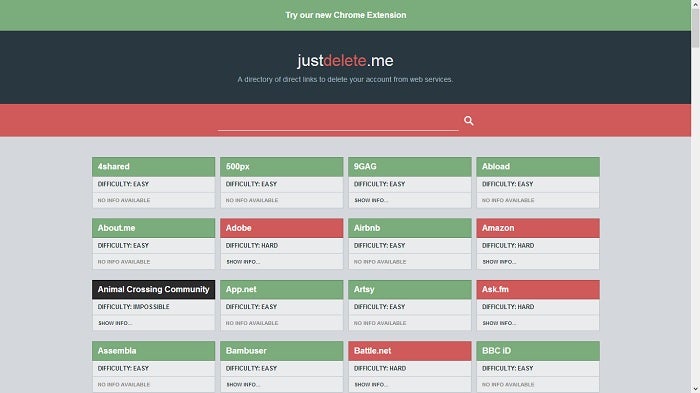Click the search magnifier icon
Viewport: 700px width, 393px height.
(x=468, y=121)
